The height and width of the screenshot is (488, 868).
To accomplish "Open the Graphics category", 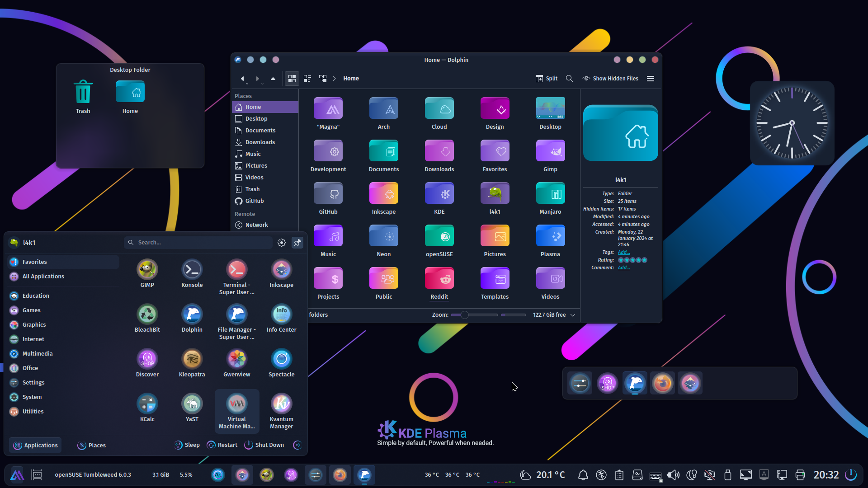I will click(x=63, y=325).
